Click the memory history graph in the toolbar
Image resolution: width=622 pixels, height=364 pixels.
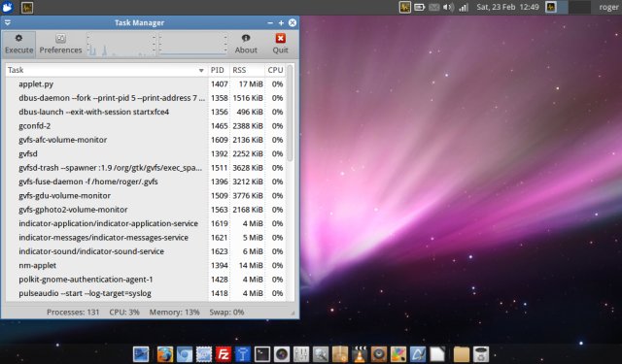[x=192, y=45]
